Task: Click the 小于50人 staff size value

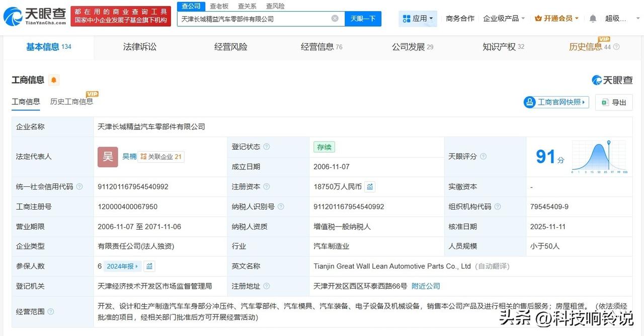Action: click(545, 246)
